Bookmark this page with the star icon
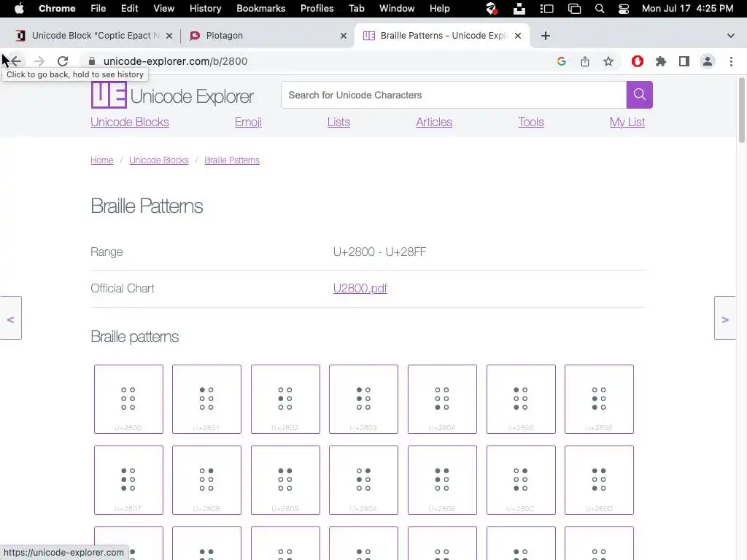Image resolution: width=747 pixels, height=560 pixels. click(608, 61)
